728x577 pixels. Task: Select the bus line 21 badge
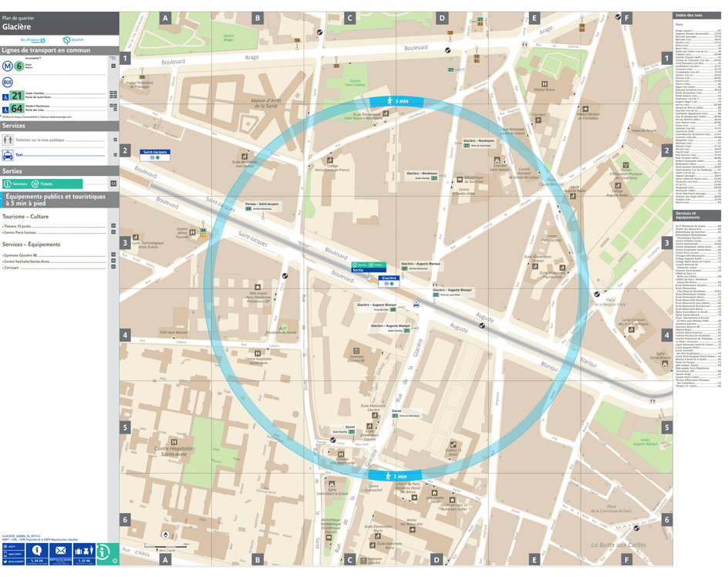tap(17, 95)
